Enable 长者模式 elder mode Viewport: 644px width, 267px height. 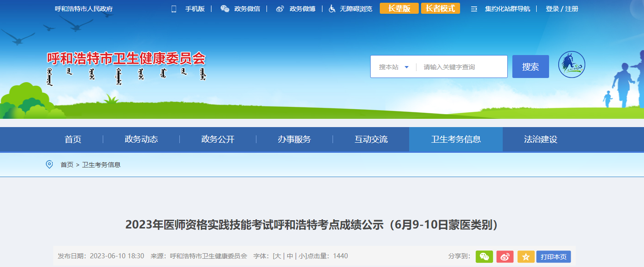tap(440, 8)
